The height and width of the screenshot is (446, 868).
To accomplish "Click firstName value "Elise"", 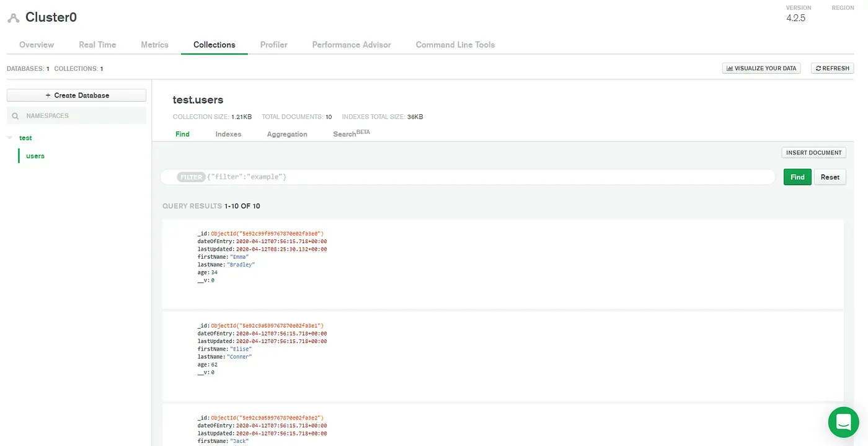I will tap(241, 349).
